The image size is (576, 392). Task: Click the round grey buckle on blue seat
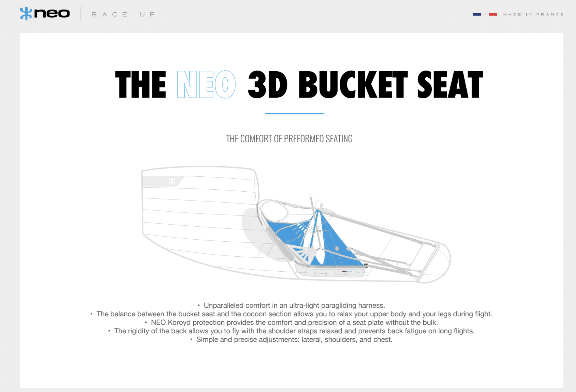pyautogui.click(x=337, y=248)
